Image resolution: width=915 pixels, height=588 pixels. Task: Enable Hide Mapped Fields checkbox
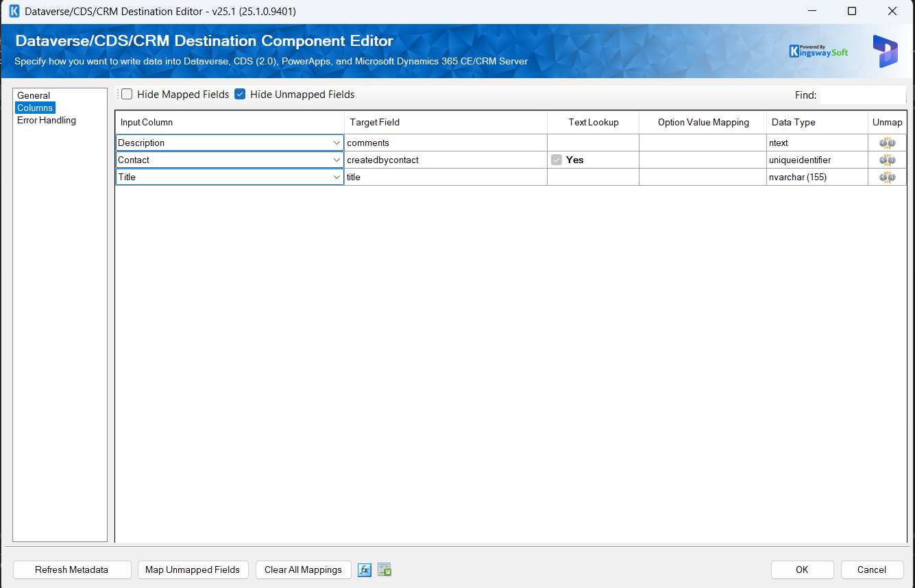(x=127, y=95)
